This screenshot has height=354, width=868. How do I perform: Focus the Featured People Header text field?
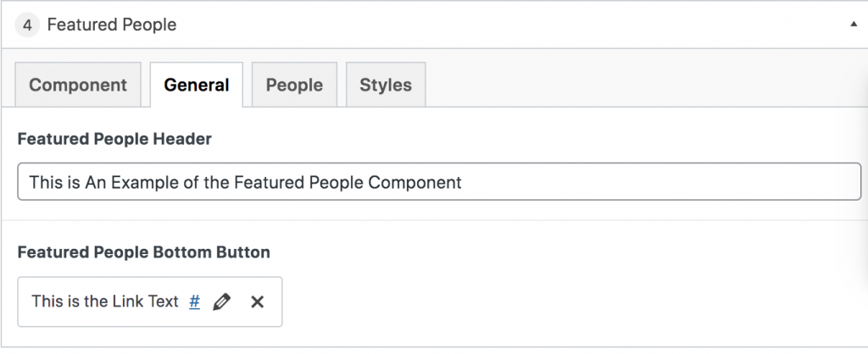click(440, 181)
